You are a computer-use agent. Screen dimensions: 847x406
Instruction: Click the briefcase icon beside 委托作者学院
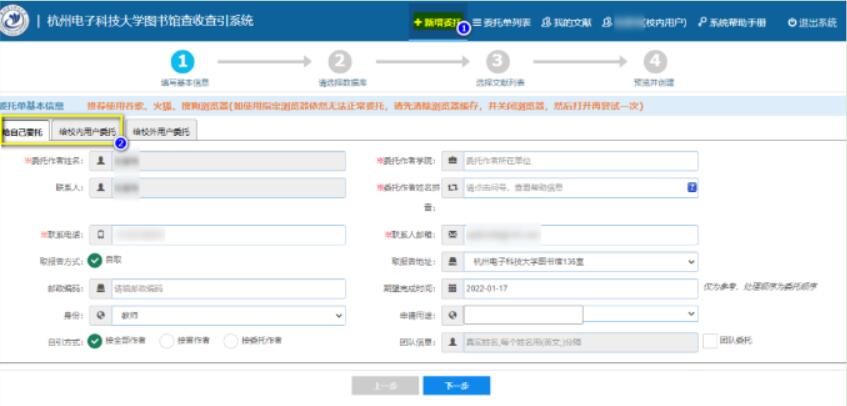[453, 160]
